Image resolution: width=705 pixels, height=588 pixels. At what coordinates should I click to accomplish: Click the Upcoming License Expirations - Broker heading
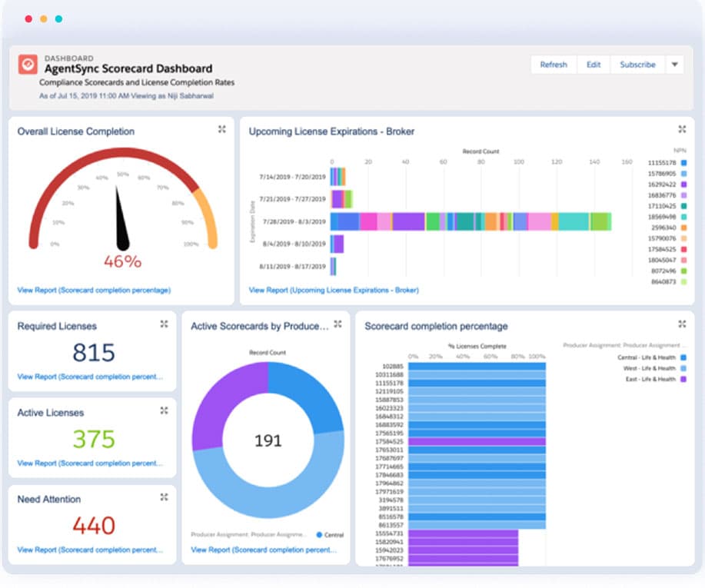click(x=331, y=131)
